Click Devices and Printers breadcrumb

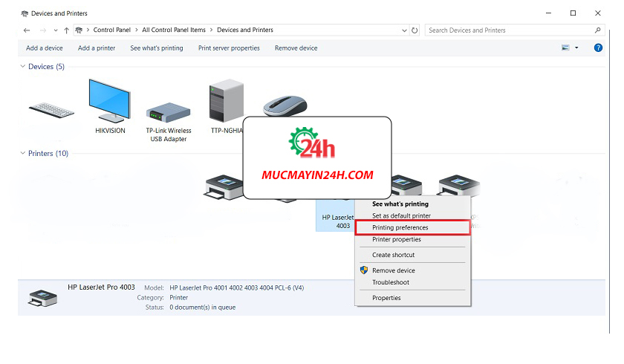tap(244, 30)
